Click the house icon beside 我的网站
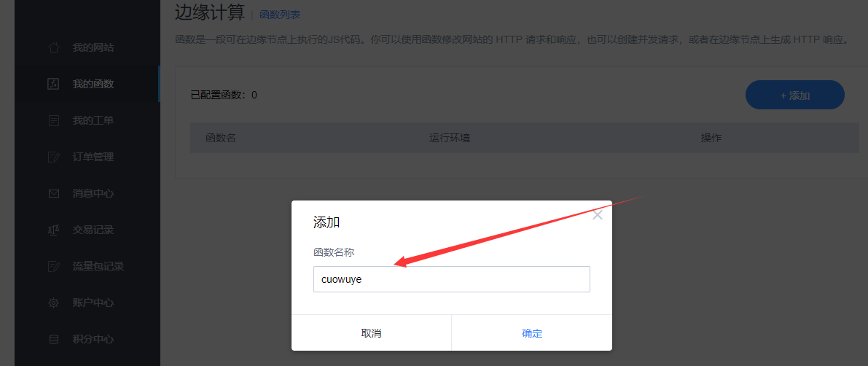868x366 pixels. coord(54,47)
